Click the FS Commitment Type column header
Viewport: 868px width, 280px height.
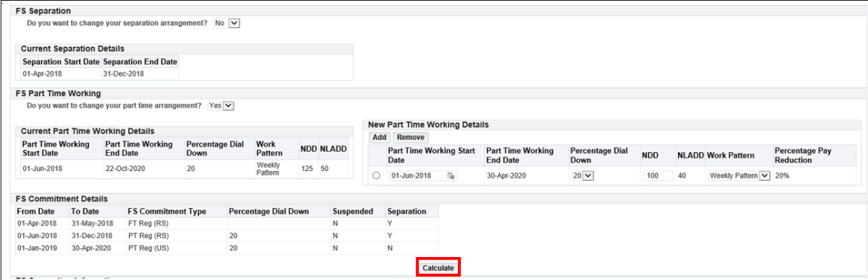pyautogui.click(x=167, y=211)
